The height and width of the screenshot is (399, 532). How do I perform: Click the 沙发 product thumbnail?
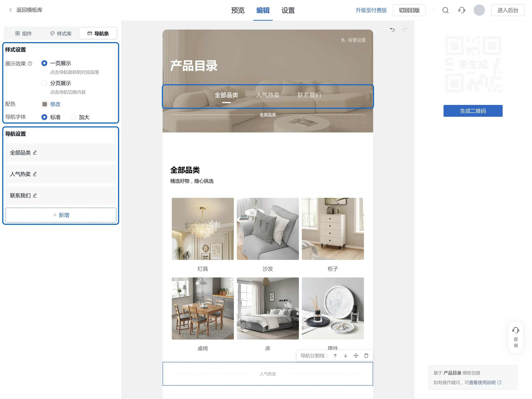pos(268,229)
